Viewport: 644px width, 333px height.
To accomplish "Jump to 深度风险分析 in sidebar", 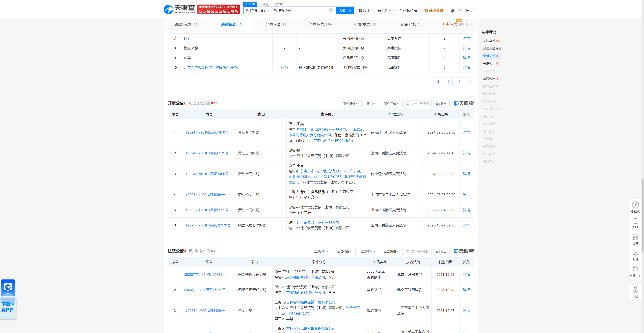I will tap(492, 48).
